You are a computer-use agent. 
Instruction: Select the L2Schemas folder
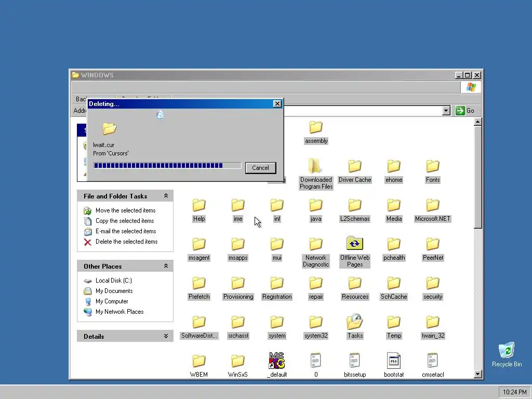(355, 210)
